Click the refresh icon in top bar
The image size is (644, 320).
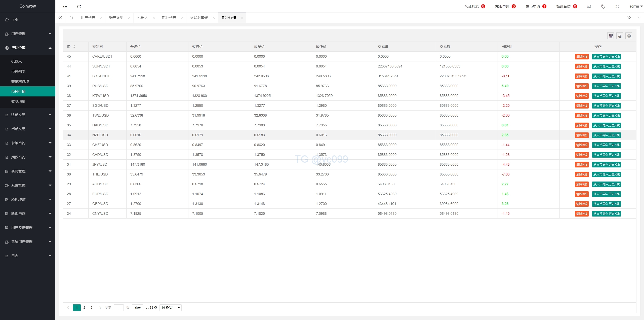point(79,7)
